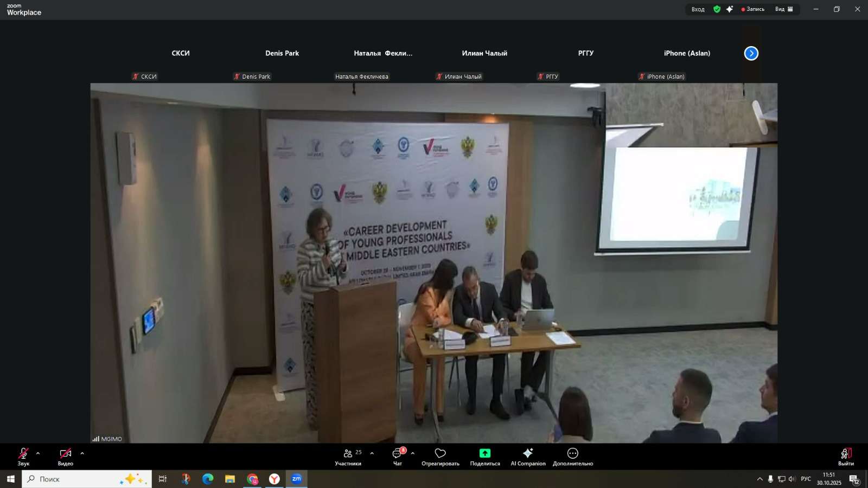Select the Denis Park participant tile
Image resolution: width=868 pixels, height=488 pixels.
click(282, 53)
